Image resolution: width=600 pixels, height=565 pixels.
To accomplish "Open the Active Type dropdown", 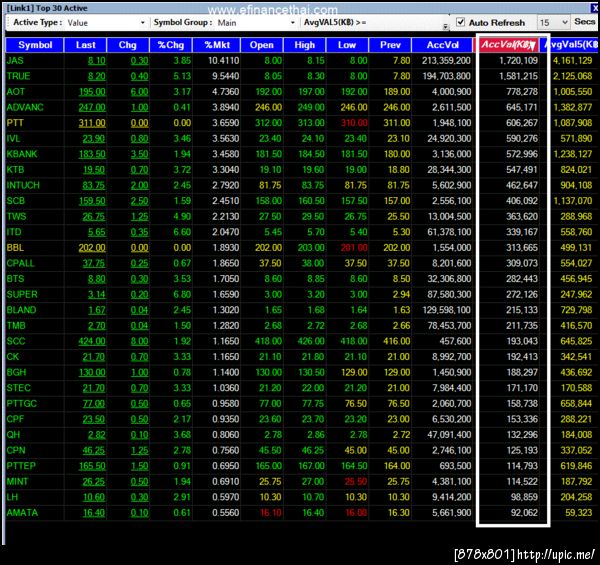I will [x=143, y=23].
